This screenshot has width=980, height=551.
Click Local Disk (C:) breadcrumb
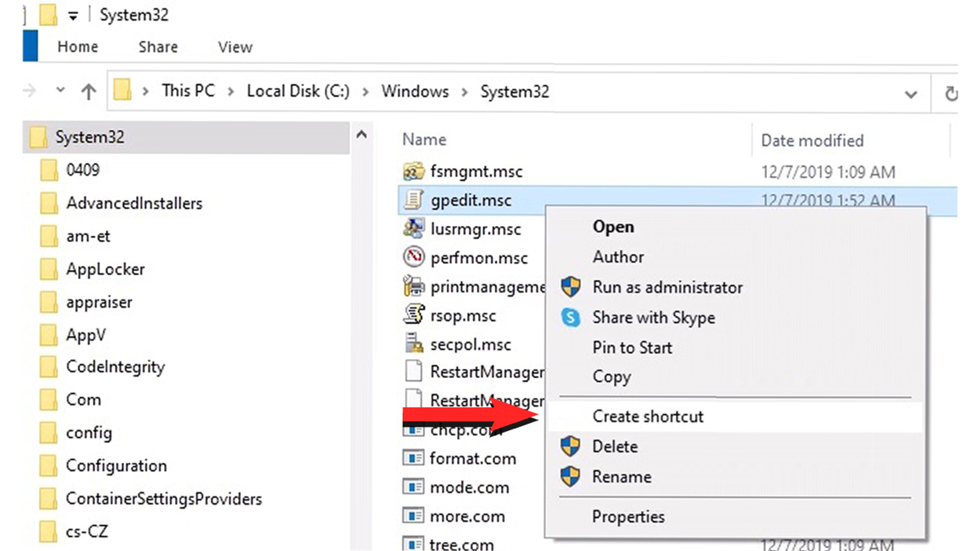point(298,91)
